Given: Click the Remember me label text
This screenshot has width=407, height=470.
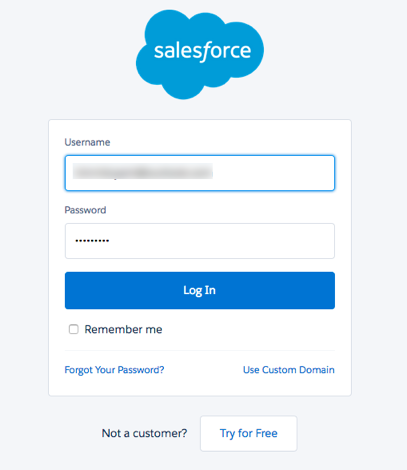Looking at the screenshot, I should pos(123,329).
